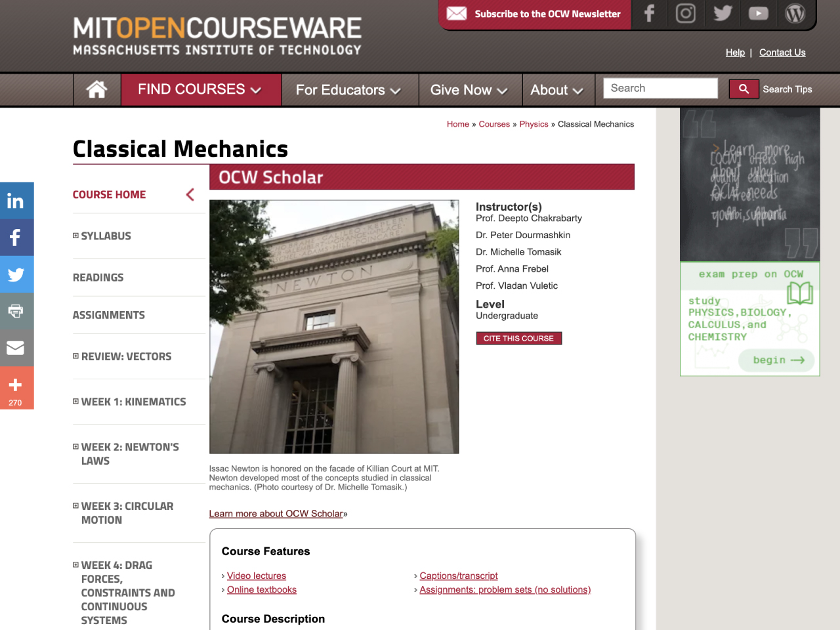The height and width of the screenshot is (630, 840).
Task: Open Assignments in course menu
Action: click(x=109, y=315)
